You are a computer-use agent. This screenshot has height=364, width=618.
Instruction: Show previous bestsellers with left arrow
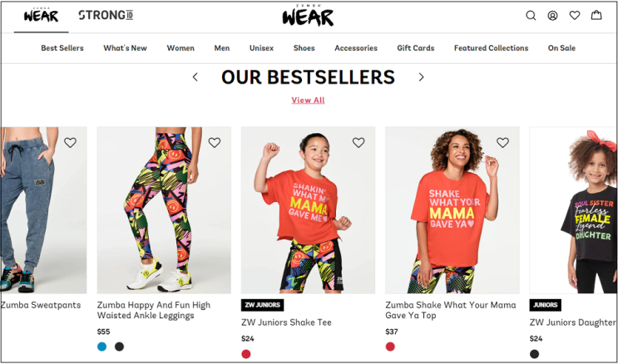[195, 77]
